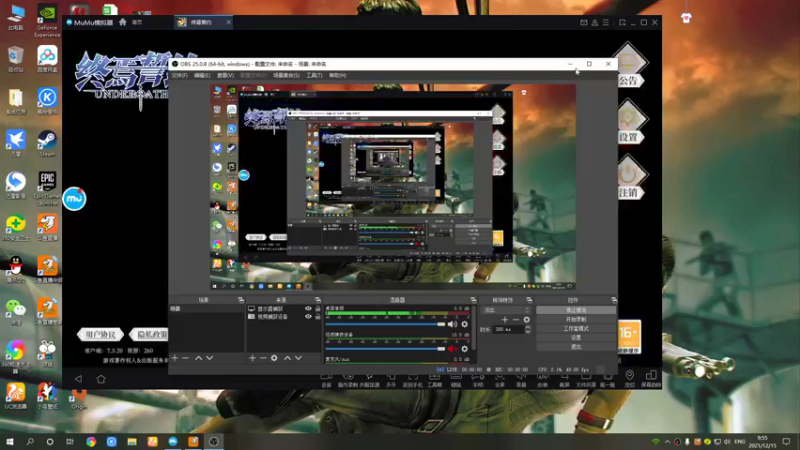The width and height of the screenshot is (800, 450).
Task: Adjust transition duration spinner arrows
Action: tap(528, 330)
